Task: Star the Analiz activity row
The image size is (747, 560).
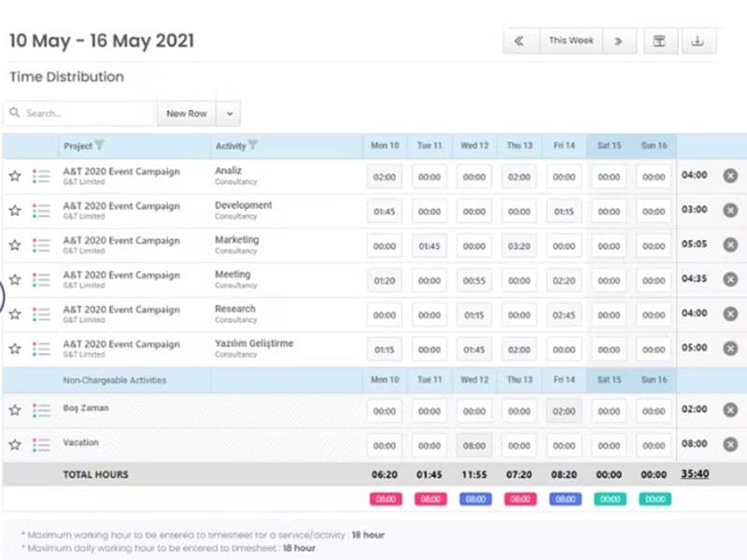Action: [x=15, y=175]
